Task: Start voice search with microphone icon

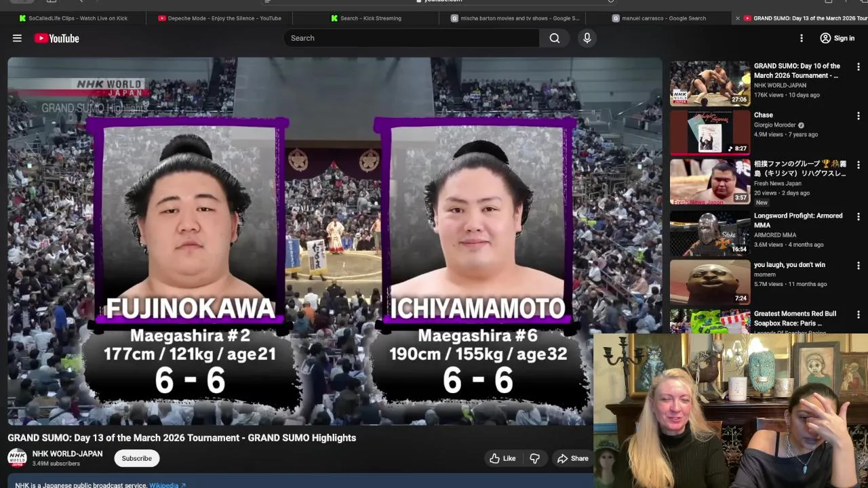Action: click(x=587, y=38)
